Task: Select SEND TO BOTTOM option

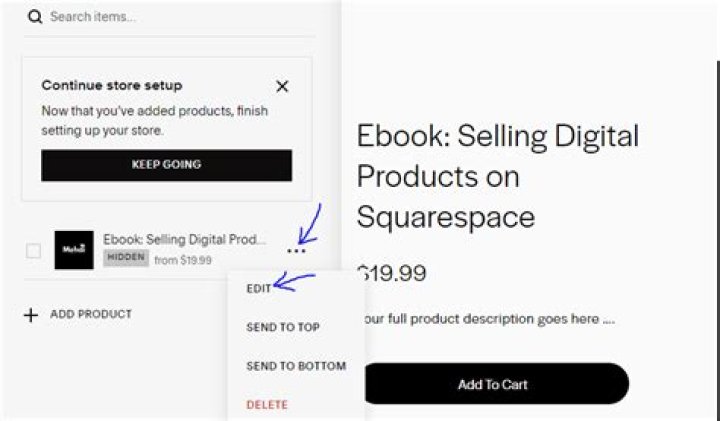Action: (296, 366)
